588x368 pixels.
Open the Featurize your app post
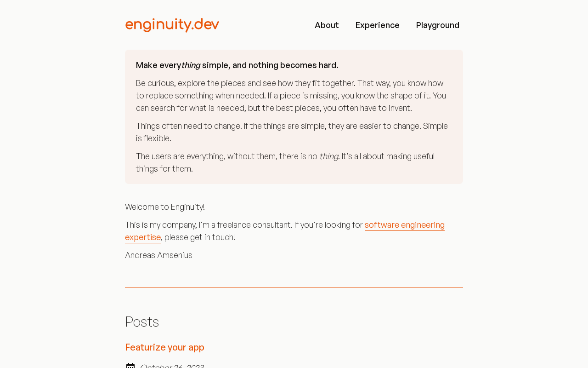click(x=164, y=347)
